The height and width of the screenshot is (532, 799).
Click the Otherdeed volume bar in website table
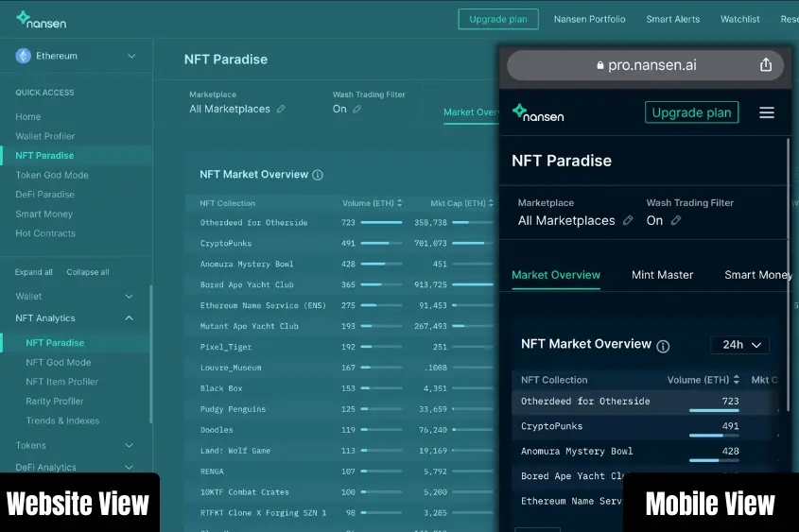point(381,222)
